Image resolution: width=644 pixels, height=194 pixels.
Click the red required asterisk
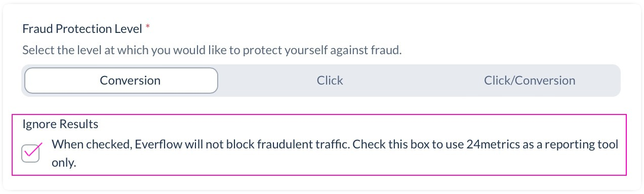point(148,27)
